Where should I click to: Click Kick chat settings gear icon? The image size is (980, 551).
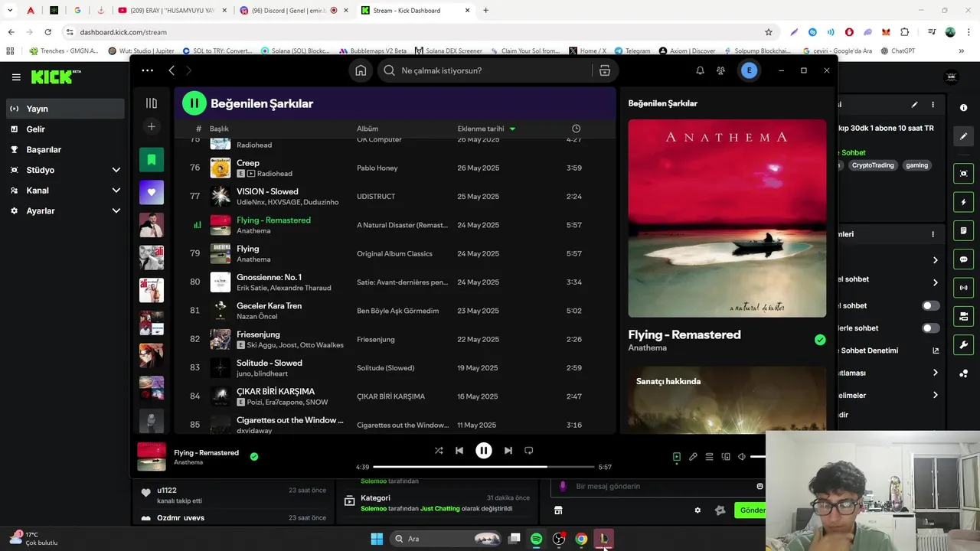[x=697, y=510]
